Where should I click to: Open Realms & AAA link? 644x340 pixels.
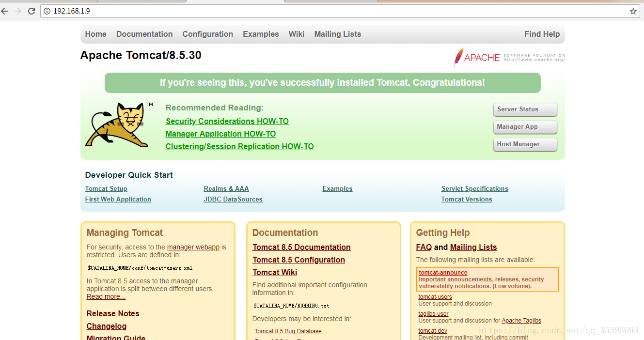coord(226,189)
